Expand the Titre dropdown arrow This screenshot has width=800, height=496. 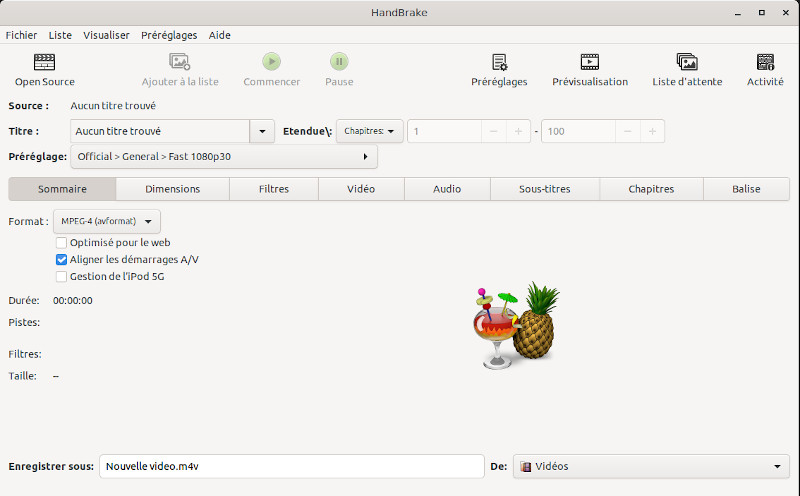(262, 131)
